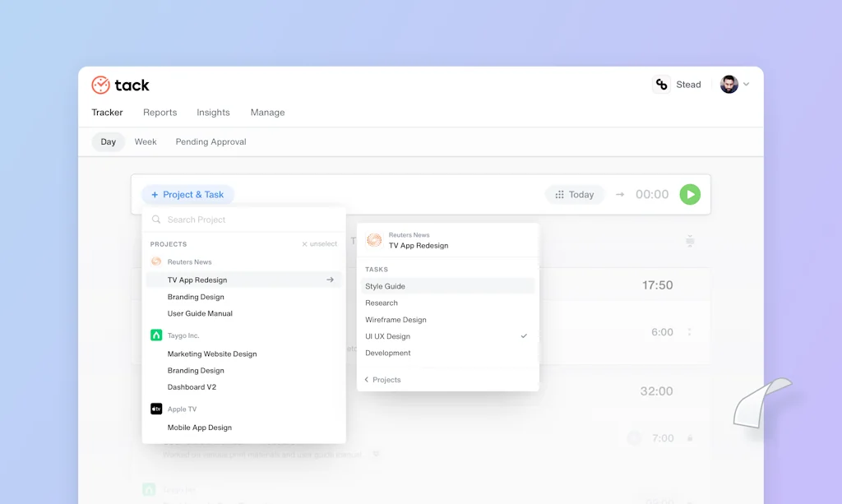Open the Manage tab
Image resolution: width=842 pixels, height=504 pixels.
tap(267, 112)
